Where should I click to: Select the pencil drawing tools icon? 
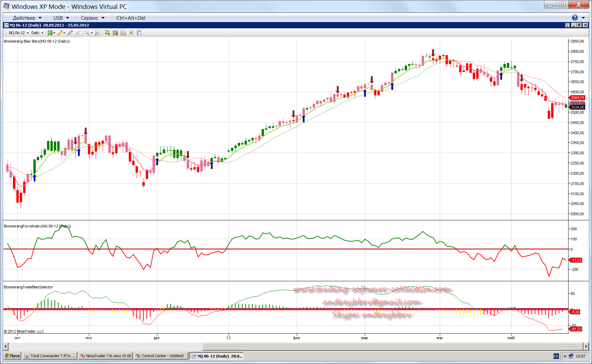(x=60, y=33)
